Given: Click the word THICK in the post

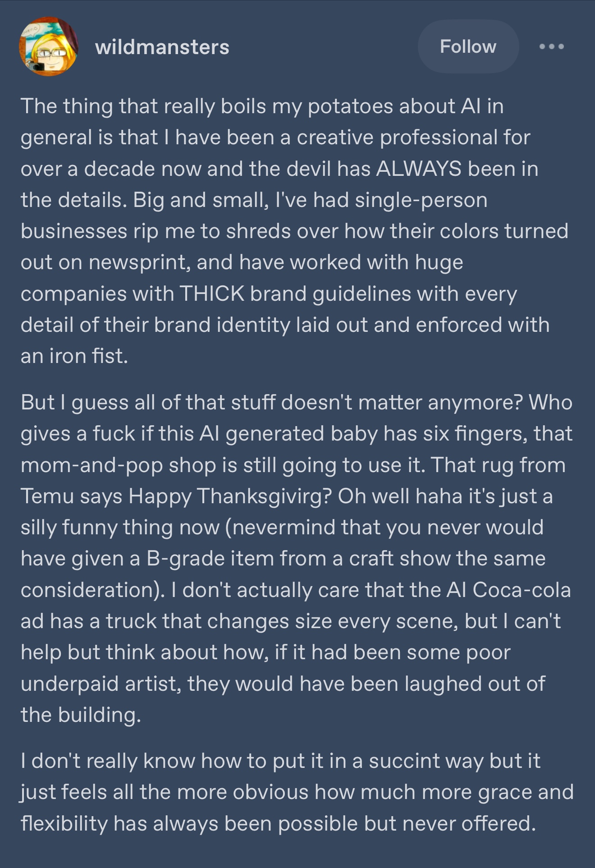Looking at the screenshot, I should pos(212,294).
